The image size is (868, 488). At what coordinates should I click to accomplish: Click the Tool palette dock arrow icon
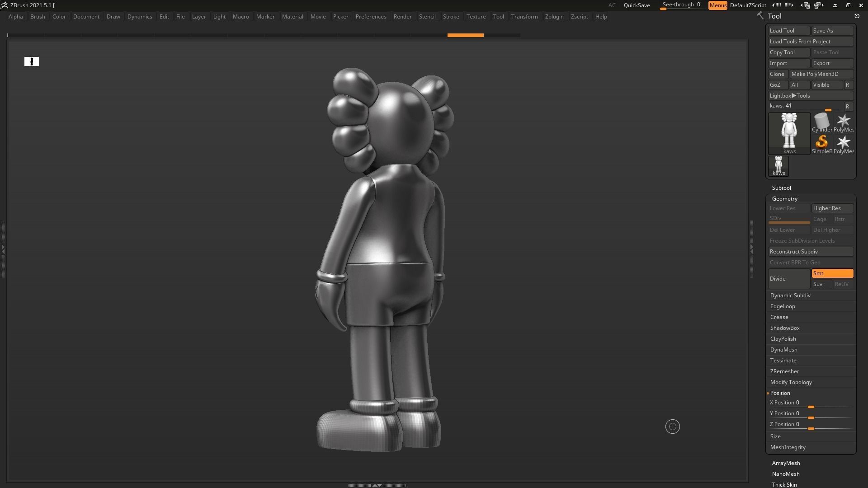click(x=857, y=16)
